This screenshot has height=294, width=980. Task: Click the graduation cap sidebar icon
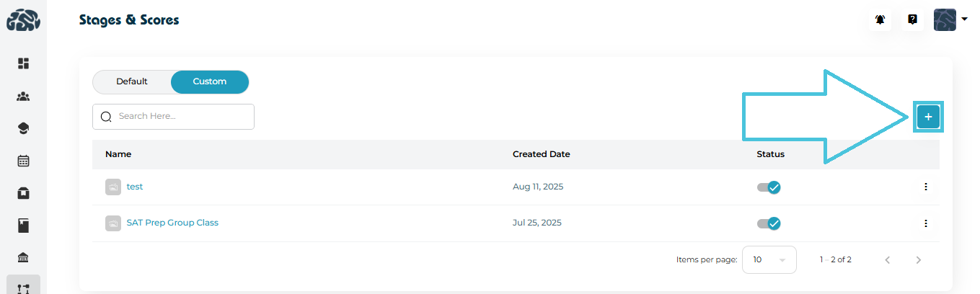tap(23, 128)
